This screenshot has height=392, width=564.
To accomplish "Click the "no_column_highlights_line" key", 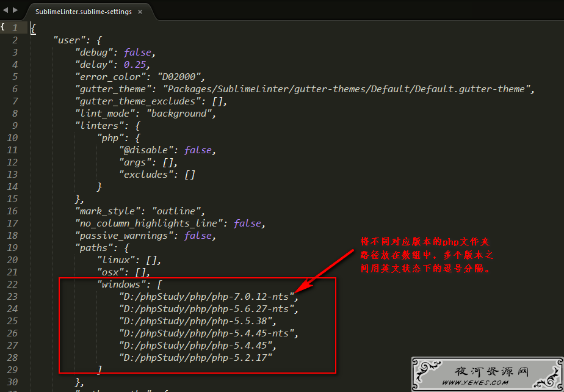I will [x=148, y=223].
